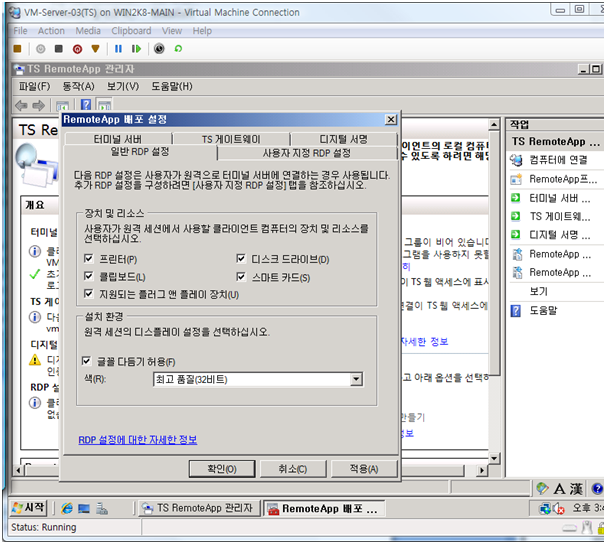Screen dimensions: 606x544
Task: Open the 동작(A) menu
Action: pos(78,86)
